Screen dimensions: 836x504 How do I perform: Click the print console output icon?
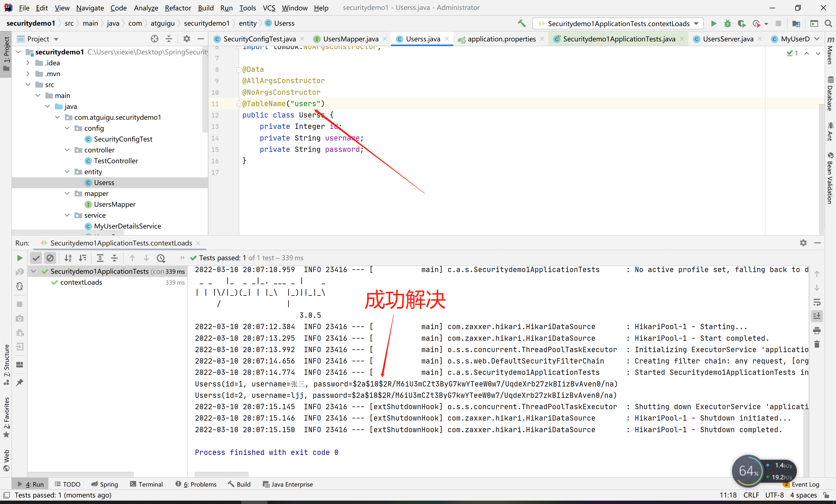(x=817, y=330)
